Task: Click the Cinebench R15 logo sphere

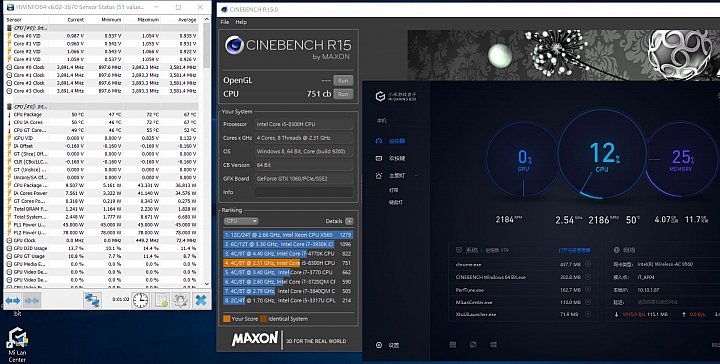Action: click(234, 45)
